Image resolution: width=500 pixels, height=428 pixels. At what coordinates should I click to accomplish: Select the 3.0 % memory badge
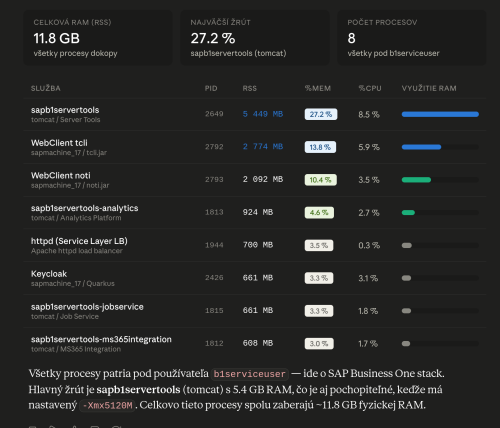point(319,344)
